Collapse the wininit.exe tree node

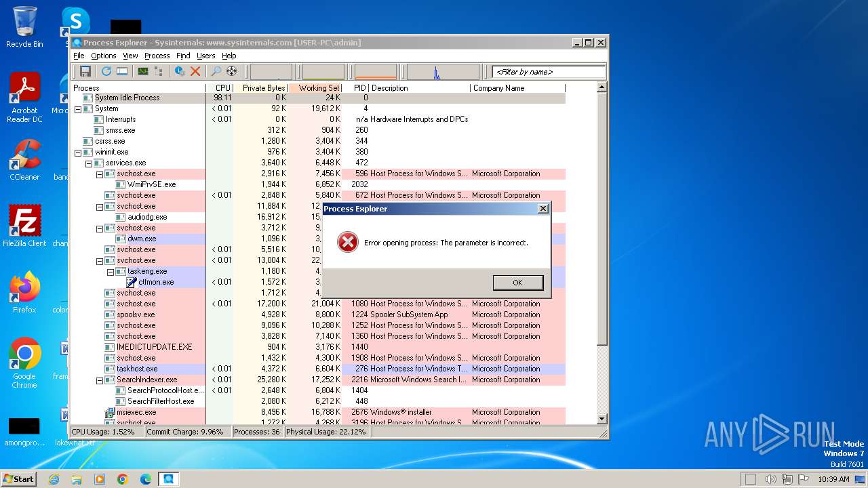77,152
